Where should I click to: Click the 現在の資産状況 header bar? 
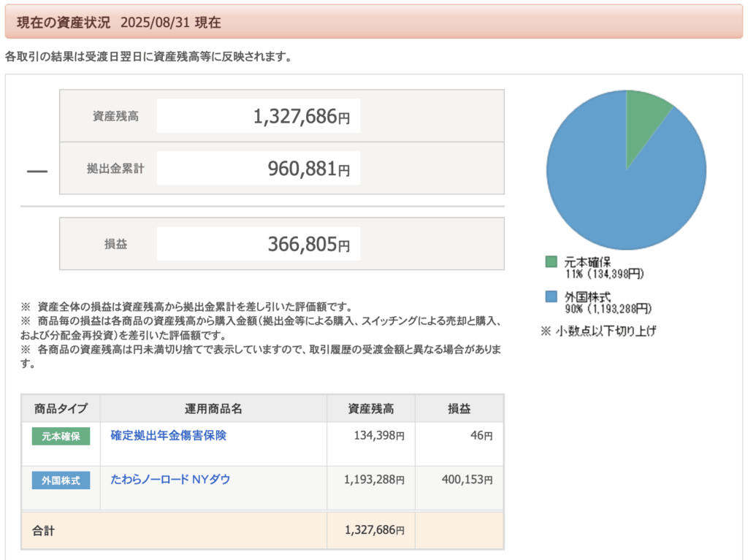coord(374,22)
